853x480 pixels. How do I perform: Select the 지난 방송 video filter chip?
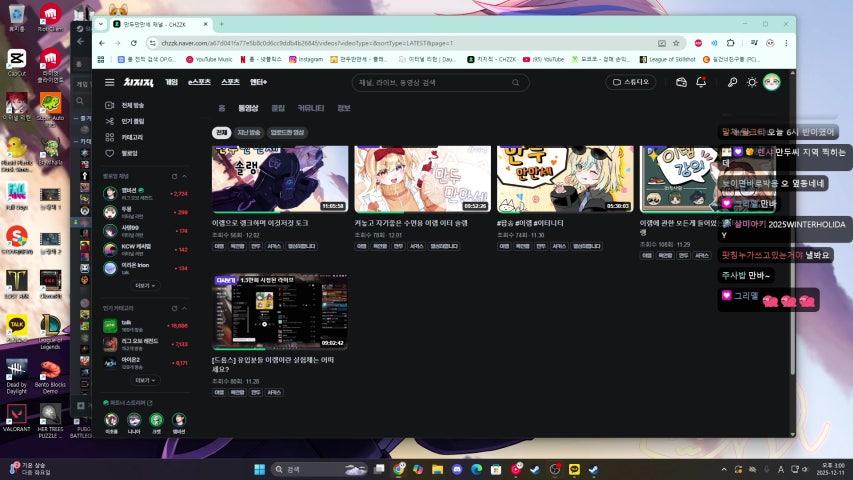pos(249,132)
